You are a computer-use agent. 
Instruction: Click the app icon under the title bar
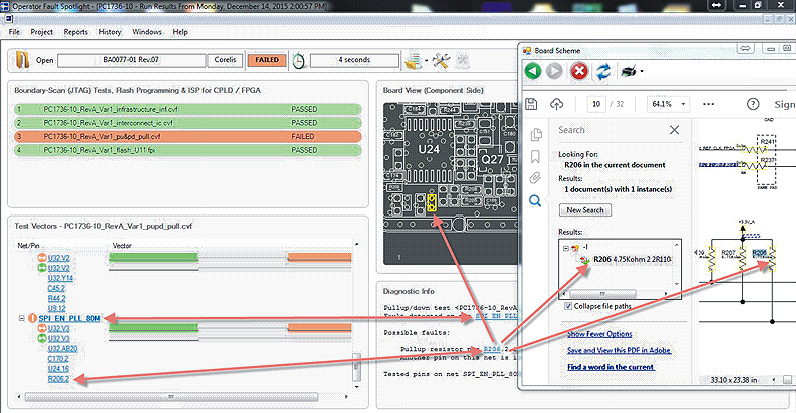coord(9,19)
